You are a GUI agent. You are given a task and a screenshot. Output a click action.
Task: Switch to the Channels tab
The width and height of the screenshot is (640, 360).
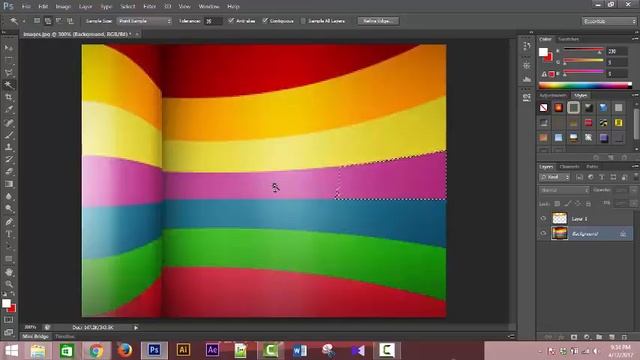pos(569,167)
